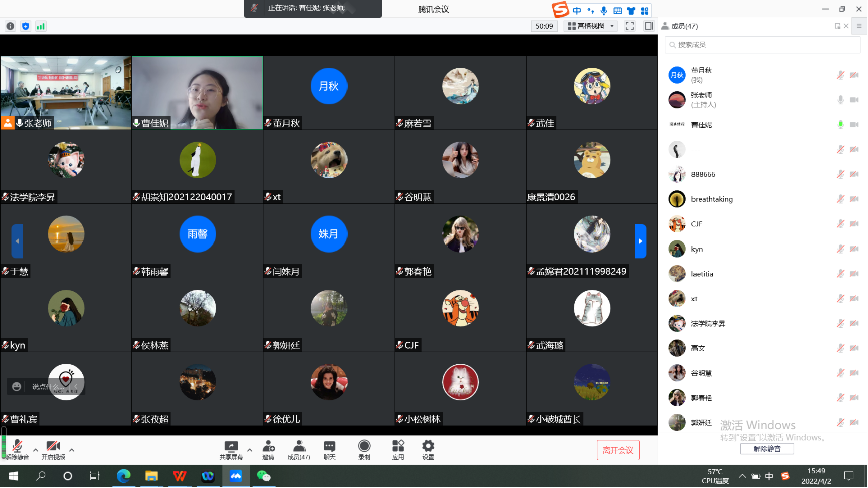
Task: Go to next page of participants
Action: [x=640, y=241]
